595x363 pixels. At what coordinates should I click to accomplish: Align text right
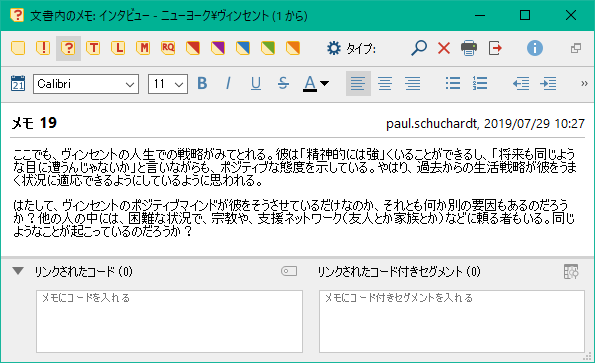(x=412, y=83)
